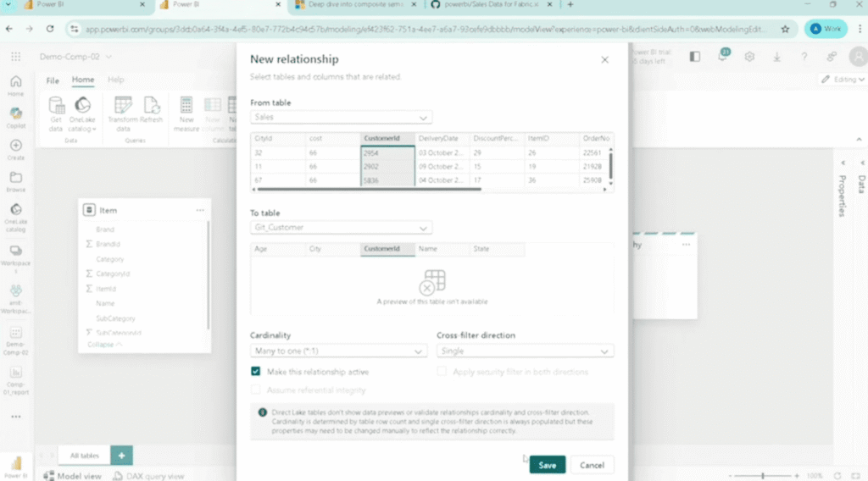Toggle Apply security filter in both directions
Screen dimensions: 868x481
point(441,372)
